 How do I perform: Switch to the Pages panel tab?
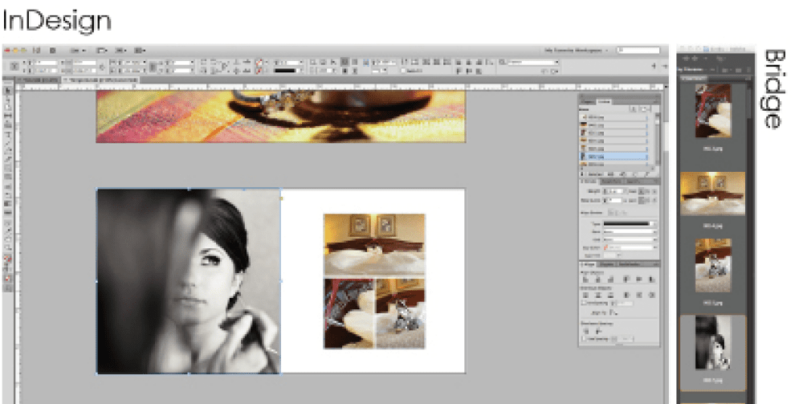pos(588,102)
